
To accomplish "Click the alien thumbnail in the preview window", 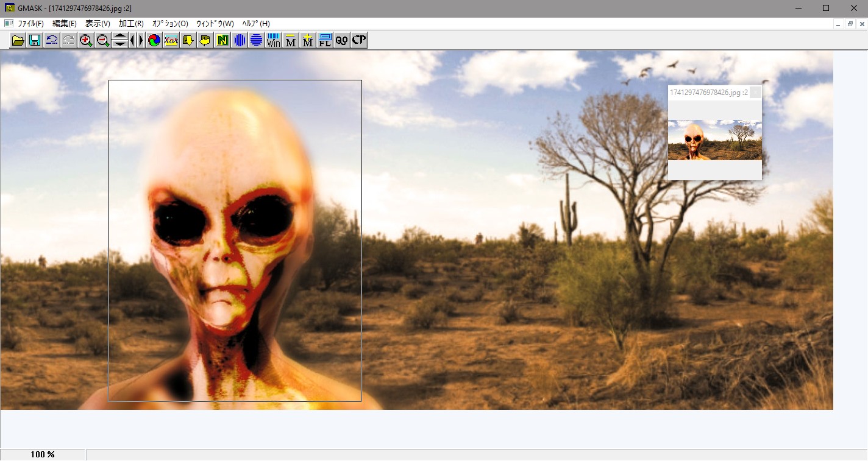I will pyautogui.click(x=715, y=140).
